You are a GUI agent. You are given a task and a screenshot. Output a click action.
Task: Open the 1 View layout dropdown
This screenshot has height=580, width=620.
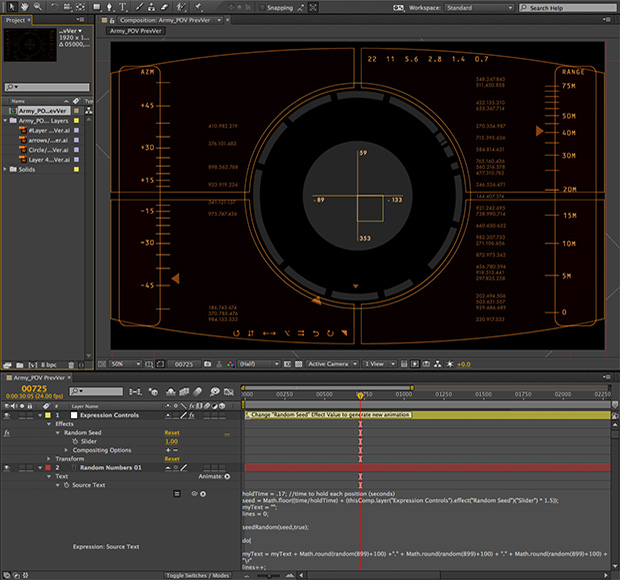point(379,364)
